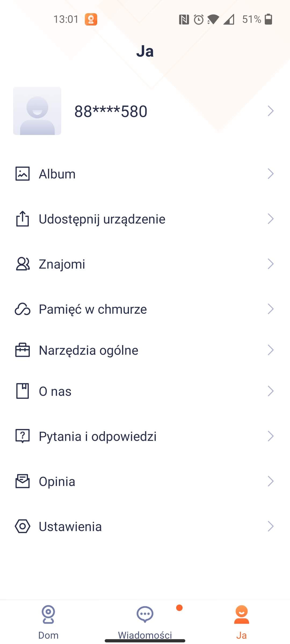Expand the Album row chevron
290x644 pixels.
click(x=270, y=174)
